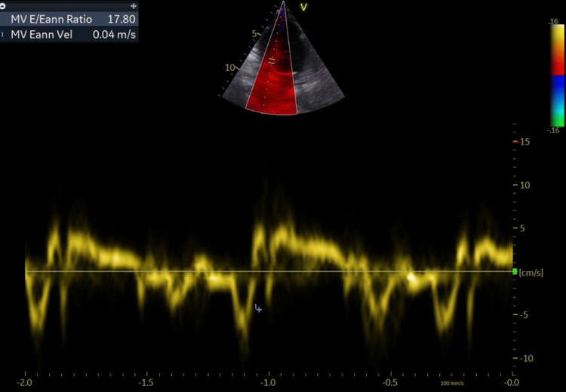Click the 5 depth marker on sector

pyautogui.click(x=254, y=33)
